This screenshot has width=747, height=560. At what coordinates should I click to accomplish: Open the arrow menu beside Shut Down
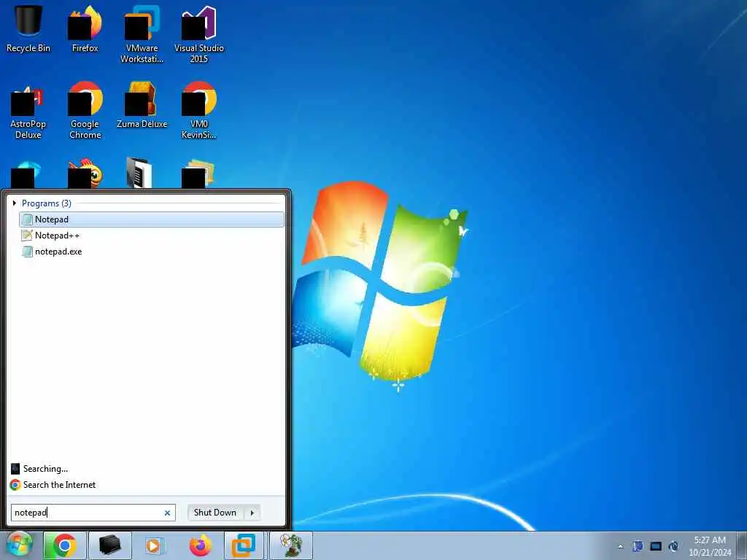(252, 513)
